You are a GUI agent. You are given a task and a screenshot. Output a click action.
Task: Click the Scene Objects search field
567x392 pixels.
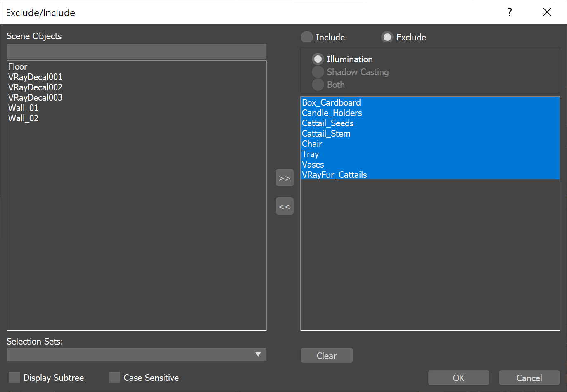136,52
